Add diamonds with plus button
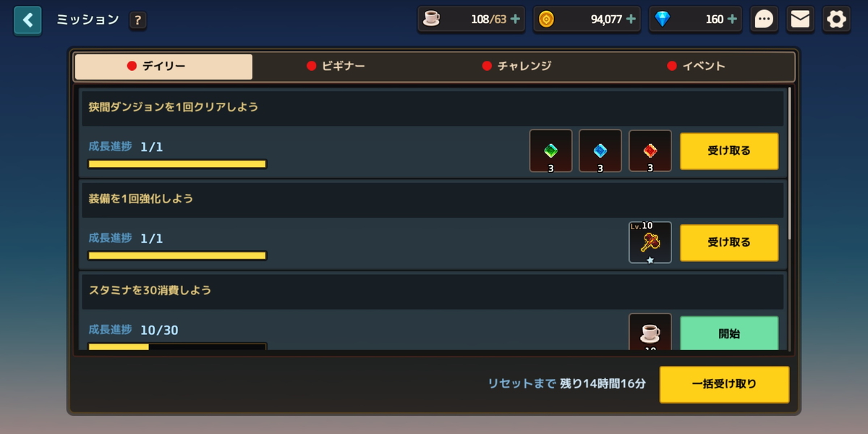Image resolution: width=868 pixels, height=434 pixels. [x=732, y=20]
